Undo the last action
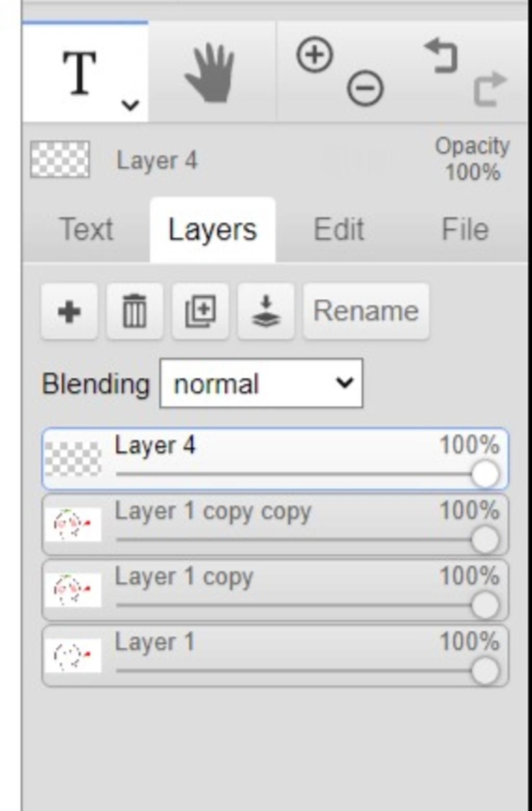Screen dimensions: 532x811 [442, 56]
